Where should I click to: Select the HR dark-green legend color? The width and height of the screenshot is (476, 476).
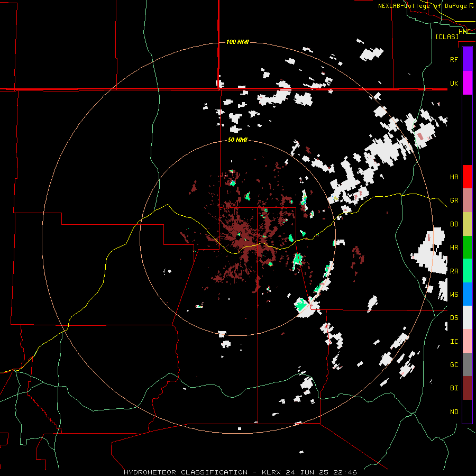tap(467, 248)
